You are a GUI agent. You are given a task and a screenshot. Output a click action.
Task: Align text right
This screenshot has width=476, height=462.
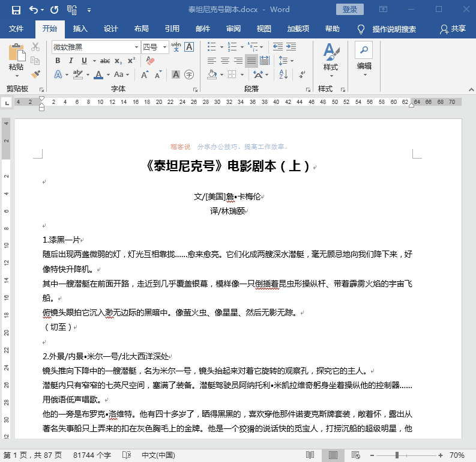[x=238, y=61]
